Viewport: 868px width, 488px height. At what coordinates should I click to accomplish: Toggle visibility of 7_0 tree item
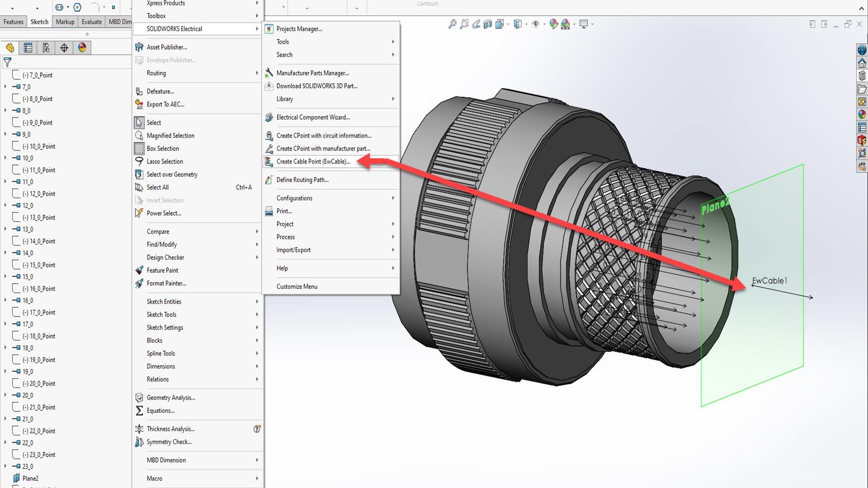point(5,86)
